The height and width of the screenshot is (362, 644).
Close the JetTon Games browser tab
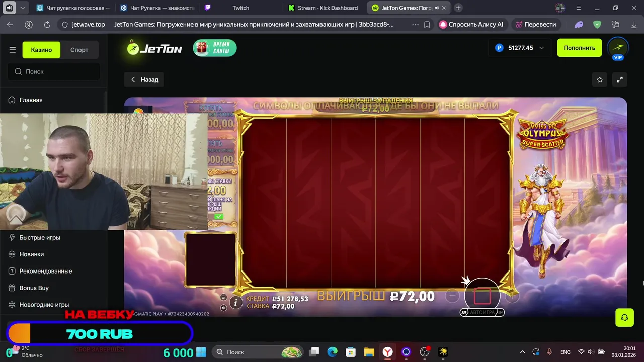444,8
